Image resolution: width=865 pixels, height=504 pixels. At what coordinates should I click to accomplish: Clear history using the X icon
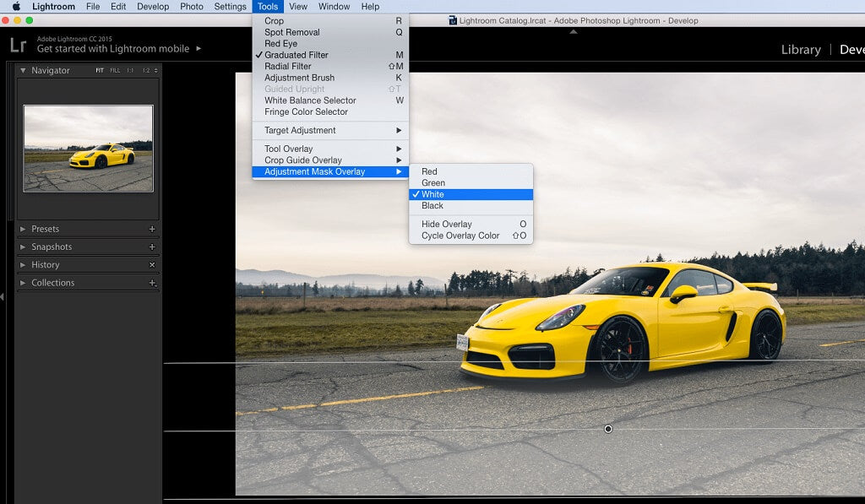[152, 264]
